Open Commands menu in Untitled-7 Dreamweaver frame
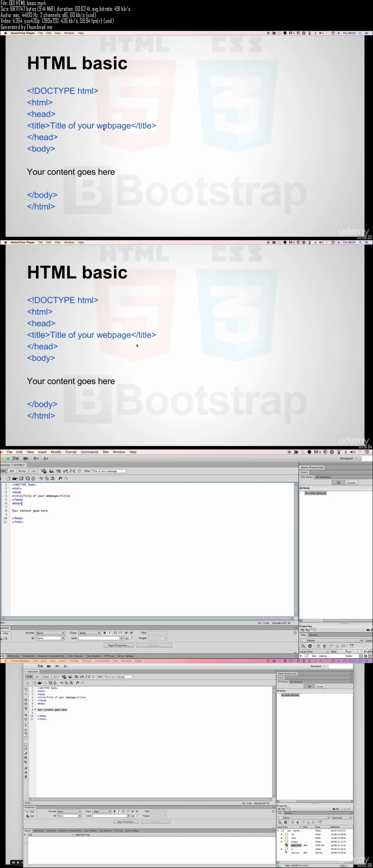This screenshot has height=868, width=373. pyautogui.click(x=89, y=452)
